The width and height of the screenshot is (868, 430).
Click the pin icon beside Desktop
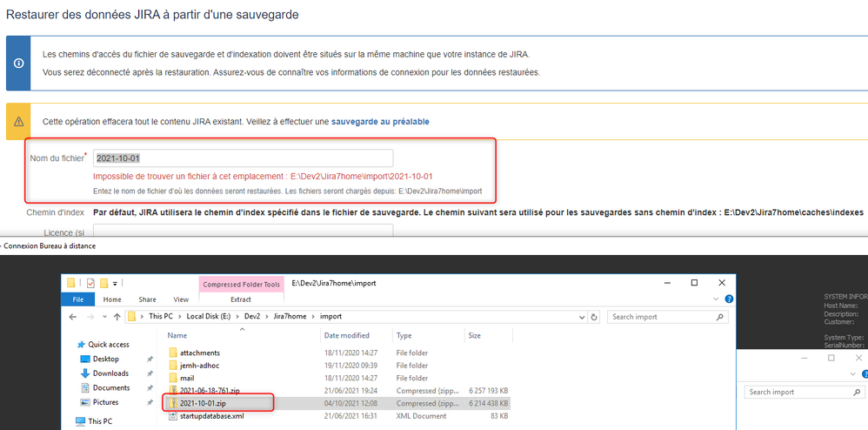point(150,359)
